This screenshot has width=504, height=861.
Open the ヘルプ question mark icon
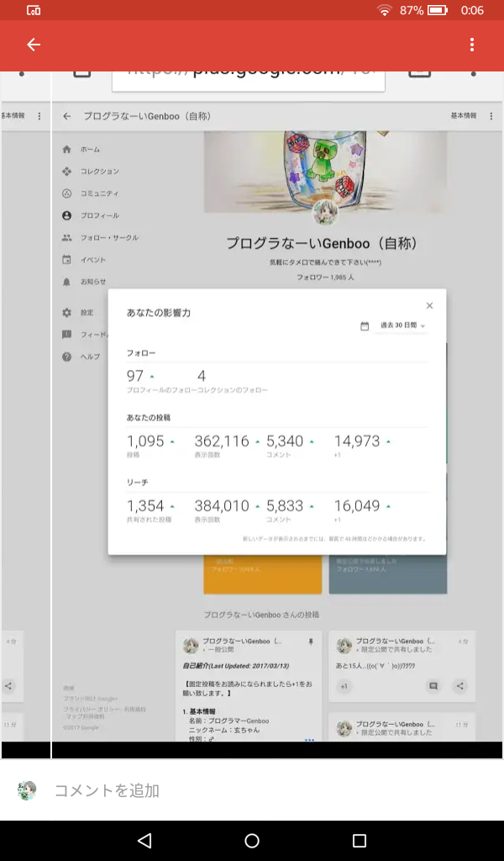tap(67, 357)
